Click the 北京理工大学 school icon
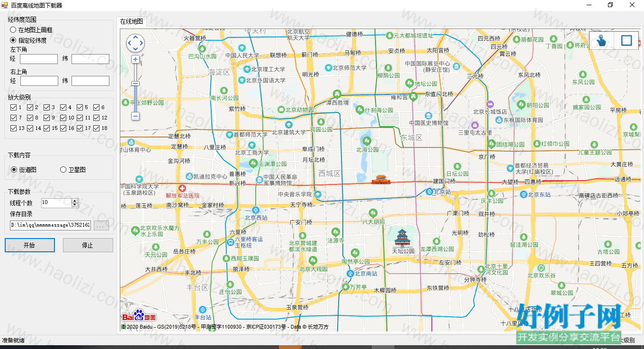The image size is (644, 349). [246, 69]
